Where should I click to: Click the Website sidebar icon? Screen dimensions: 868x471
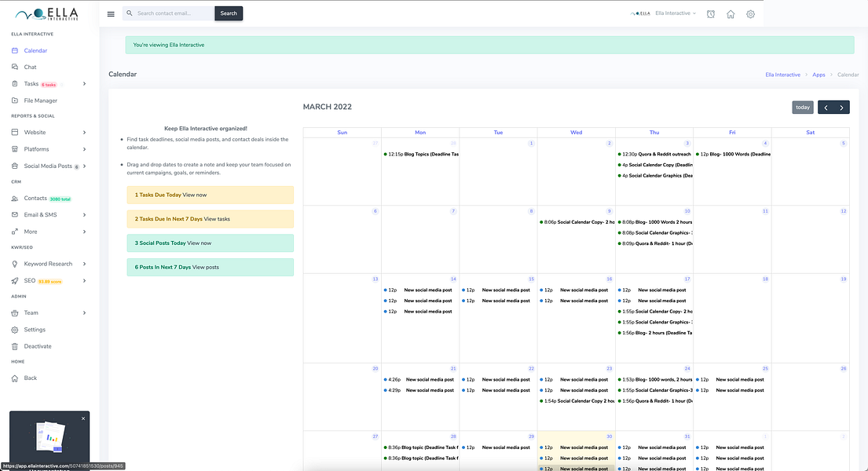tap(15, 133)
